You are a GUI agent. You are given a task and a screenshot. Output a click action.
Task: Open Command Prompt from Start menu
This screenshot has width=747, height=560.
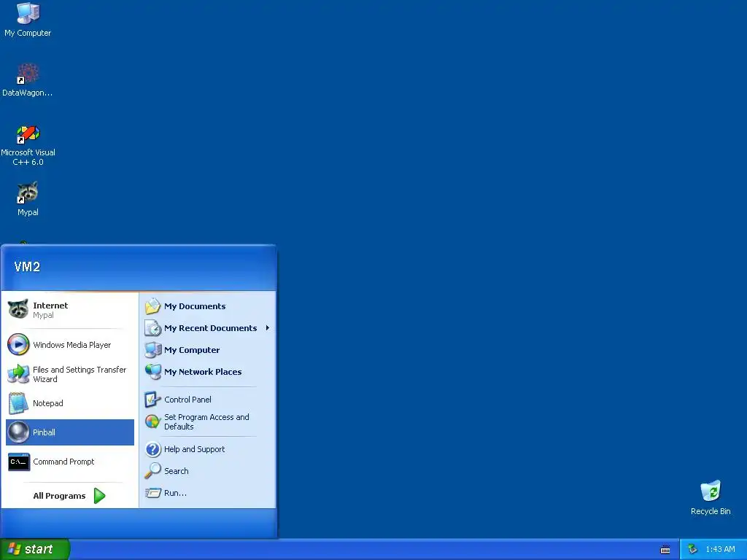tap(70, 462)
